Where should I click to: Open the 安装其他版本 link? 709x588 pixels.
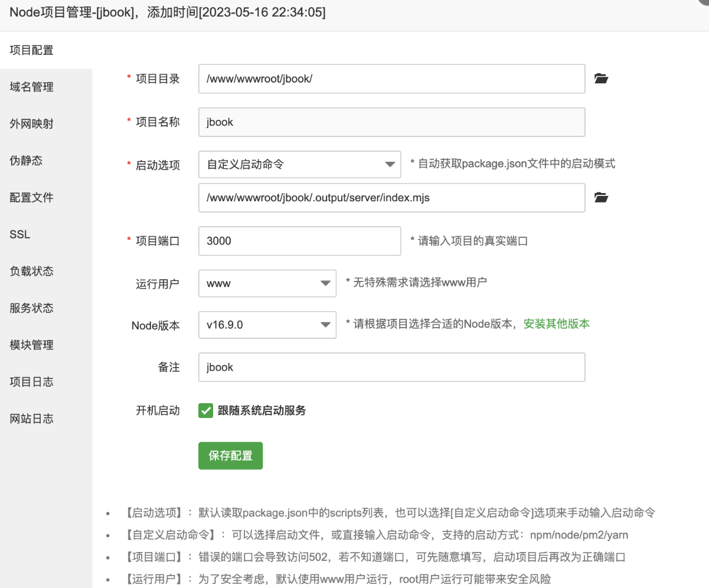pos(555,324)
